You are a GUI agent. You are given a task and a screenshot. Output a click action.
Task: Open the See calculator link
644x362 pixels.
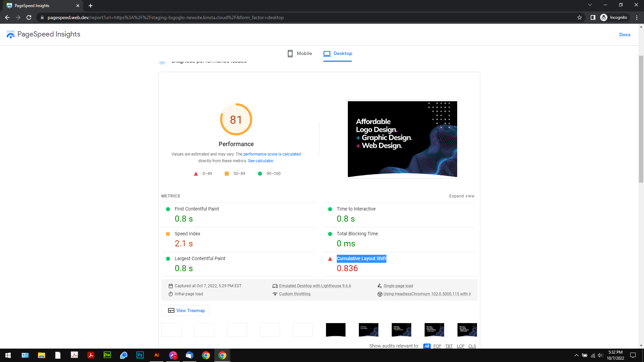point(261,161)
